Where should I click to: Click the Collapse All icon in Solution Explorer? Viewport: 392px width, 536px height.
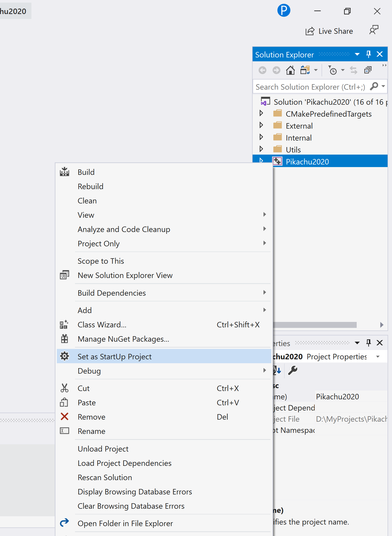pyautogui.click(x=368, y=70)
